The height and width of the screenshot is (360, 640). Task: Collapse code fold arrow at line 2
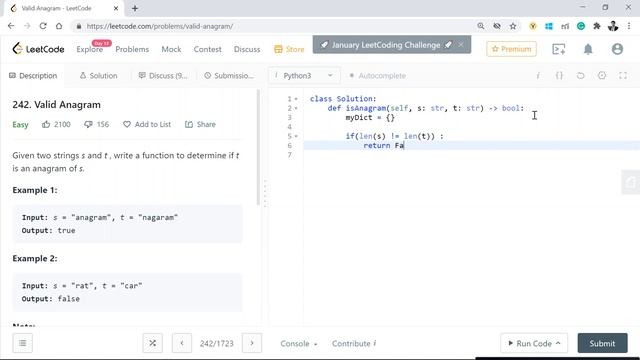coord(296,108)
